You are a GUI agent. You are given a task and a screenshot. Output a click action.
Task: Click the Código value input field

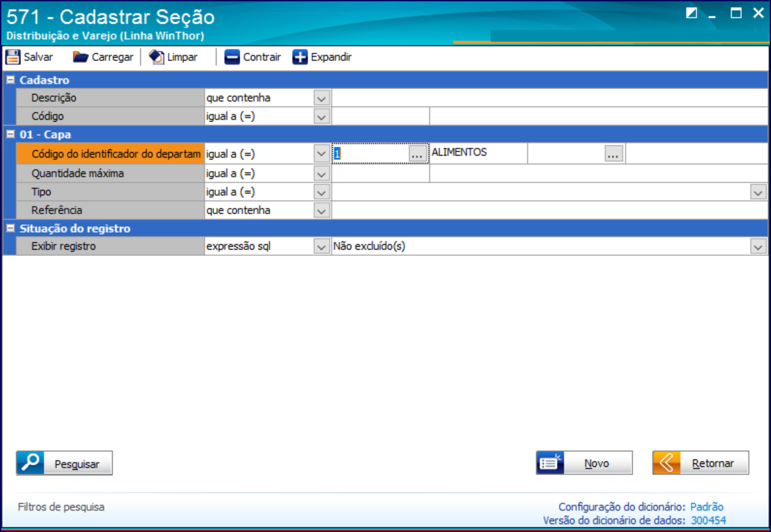click(380, 116)
